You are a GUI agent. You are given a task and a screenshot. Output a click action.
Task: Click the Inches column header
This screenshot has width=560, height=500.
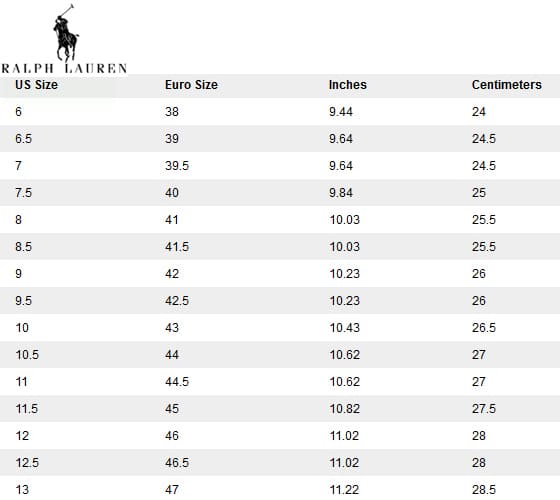(x=348, y=85)
